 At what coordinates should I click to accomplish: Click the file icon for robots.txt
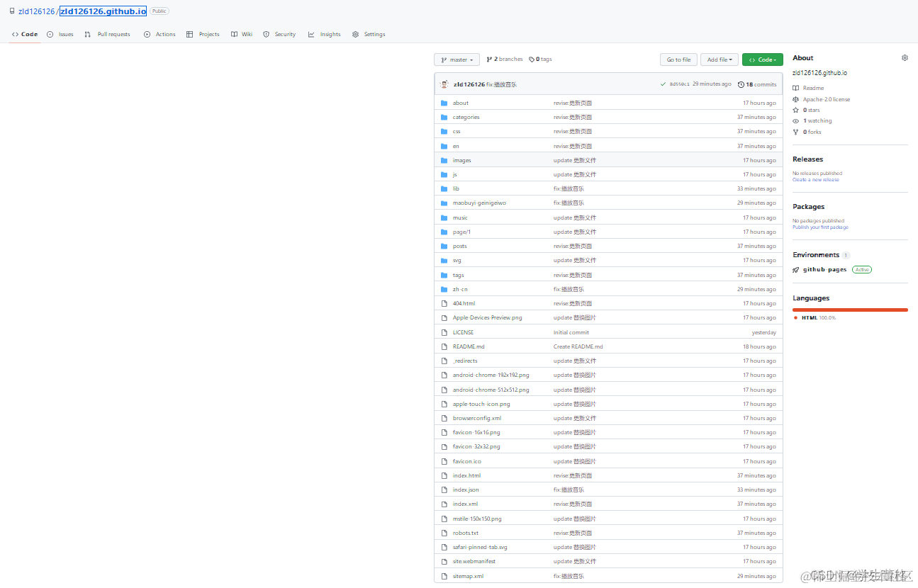pos(444,533)
